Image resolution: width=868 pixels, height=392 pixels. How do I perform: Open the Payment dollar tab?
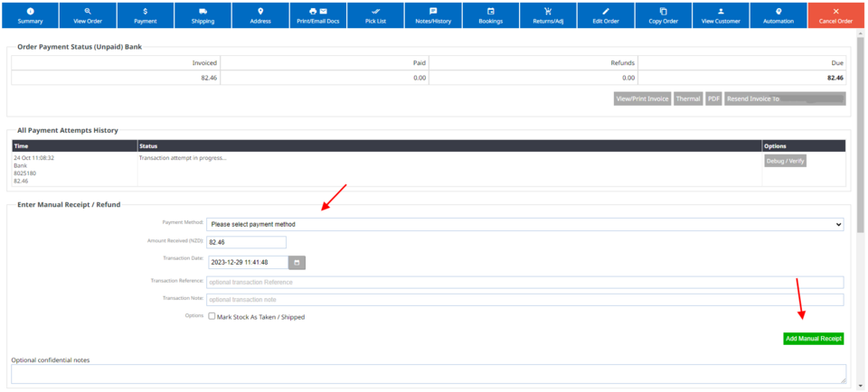coord(145,14)
